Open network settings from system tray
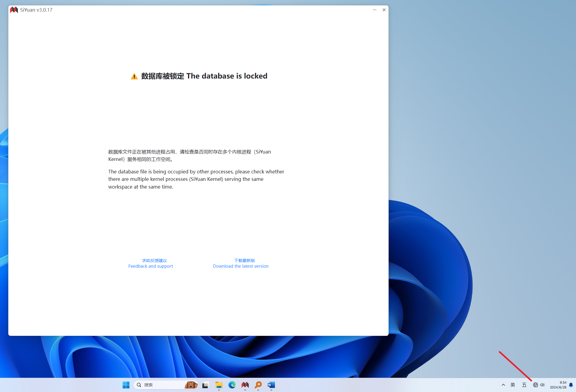The image size is (576, 392). 535,385
